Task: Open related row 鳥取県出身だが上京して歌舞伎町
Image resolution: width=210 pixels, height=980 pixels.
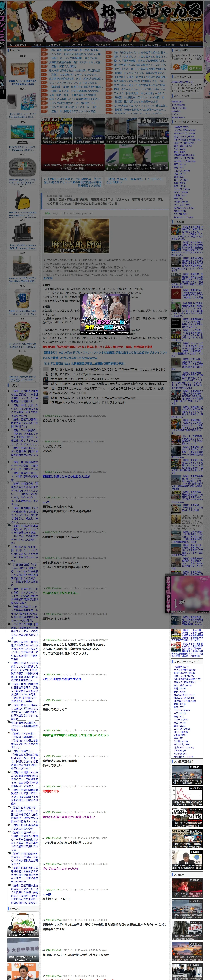Action: (x=105, y=379)
